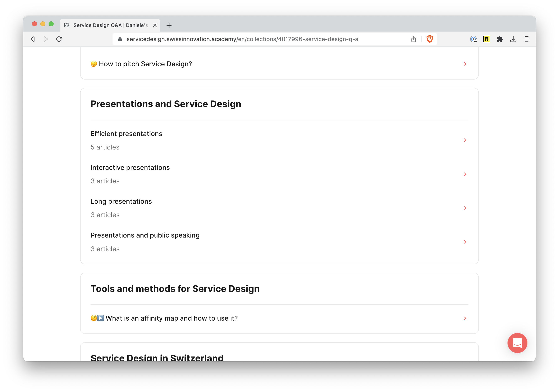Open the browser hamburger menu
559x392 pixels.
coord(526,39)
